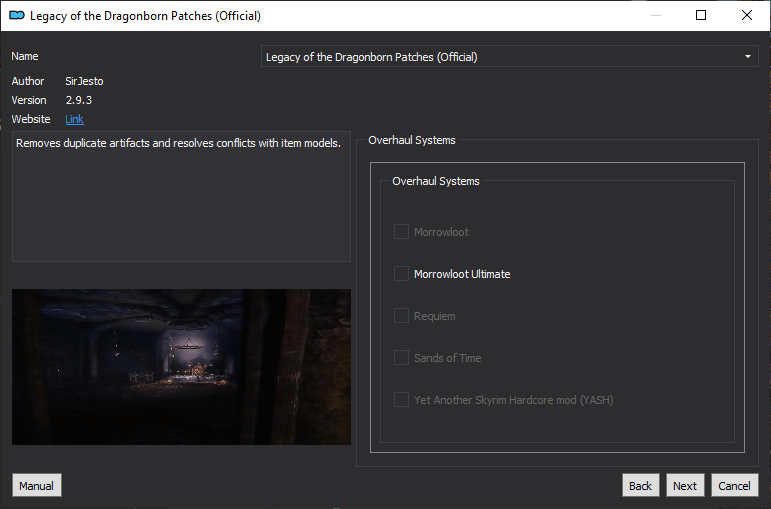Image resolution: width=771 pixels, height=509 pixels.
Task: Minimize the installer window
Action: (x=655, y=15)
